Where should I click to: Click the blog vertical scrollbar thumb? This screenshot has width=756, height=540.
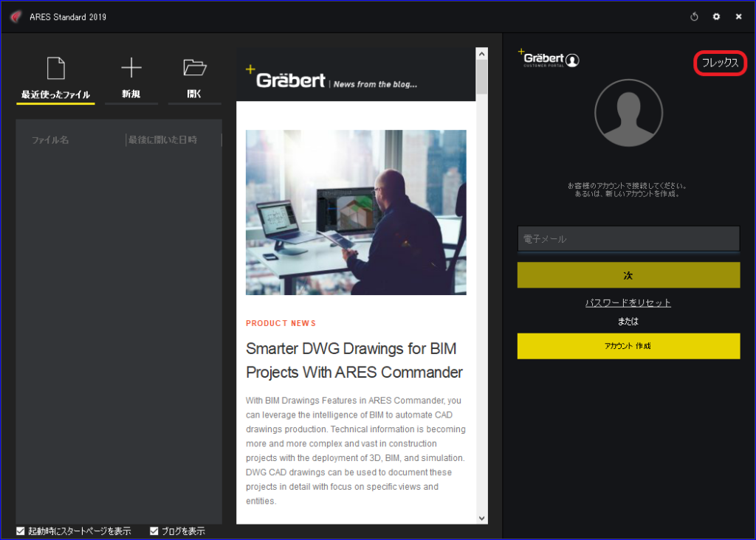point(481,77)
